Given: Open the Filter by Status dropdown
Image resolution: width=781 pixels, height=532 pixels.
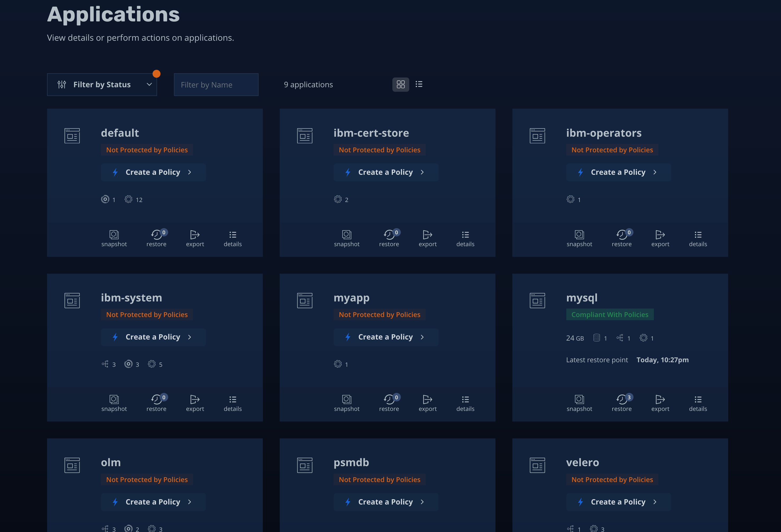Looking at the screenshot, I should [x=102, y=85].
